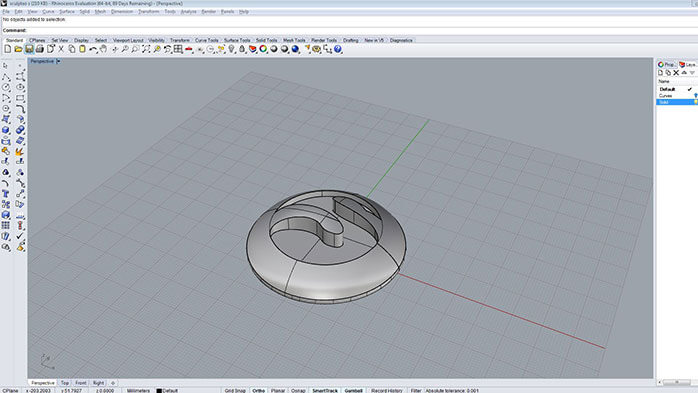Viewport: 698px width, 393px height.
Task: Click the Record History button
Action: coord(386,390)
